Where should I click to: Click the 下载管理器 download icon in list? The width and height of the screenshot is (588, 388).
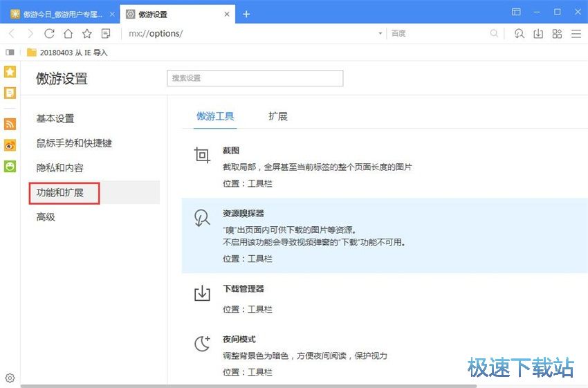coord(202,293)
